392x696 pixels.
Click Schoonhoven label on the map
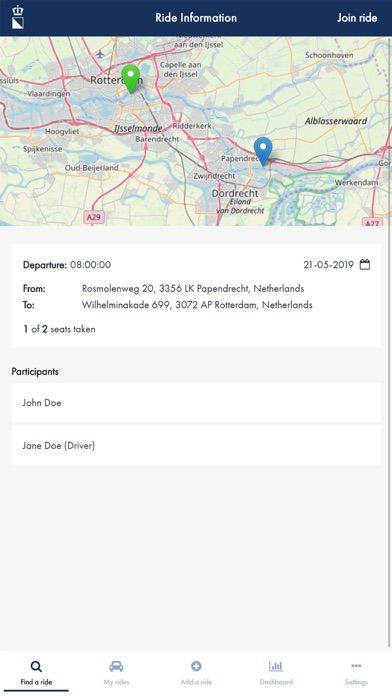(x=329, y=55)
